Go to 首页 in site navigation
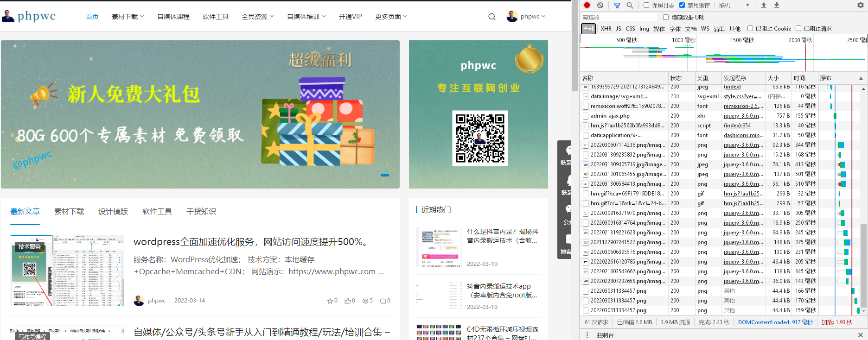 coord(92,17)
